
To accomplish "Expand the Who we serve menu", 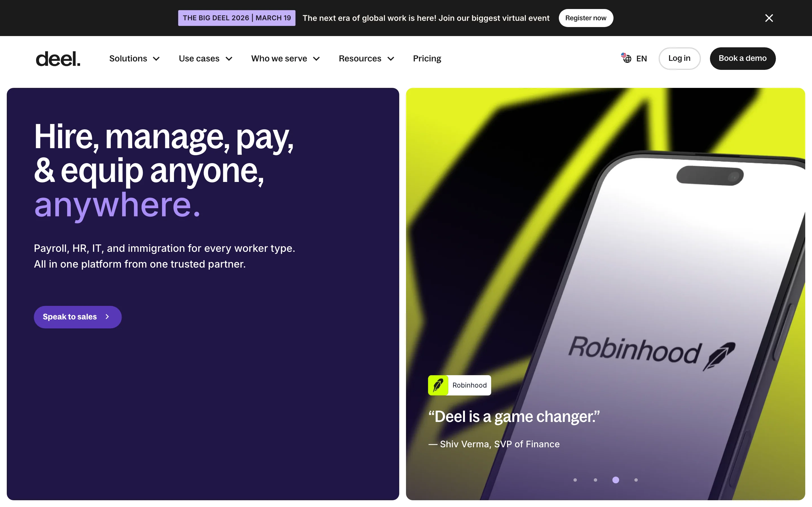I will pyautogui.click(x=286, y=59).
